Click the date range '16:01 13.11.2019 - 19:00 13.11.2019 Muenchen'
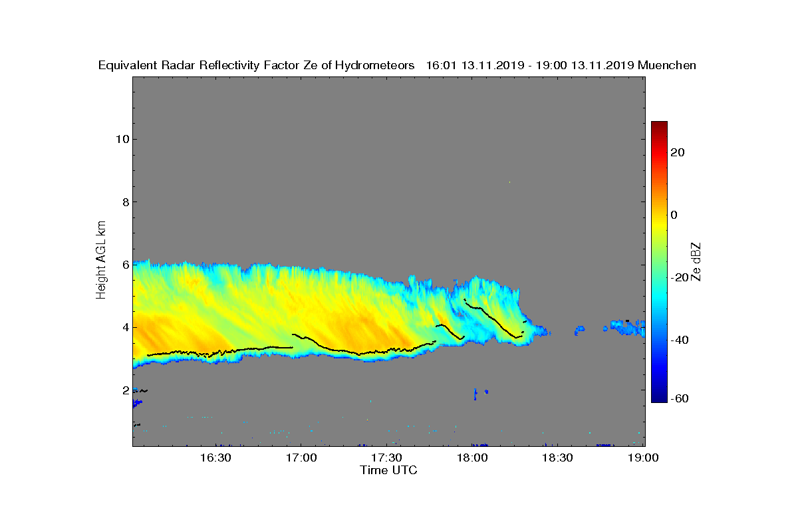Image resolution: width=798 pixels, height=532 pixels. (561, 65)
